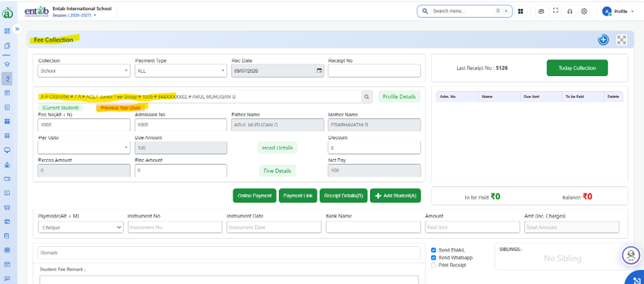Click the Receipt No input field
The height and width of the screenshot is (284, 644).
374,71
